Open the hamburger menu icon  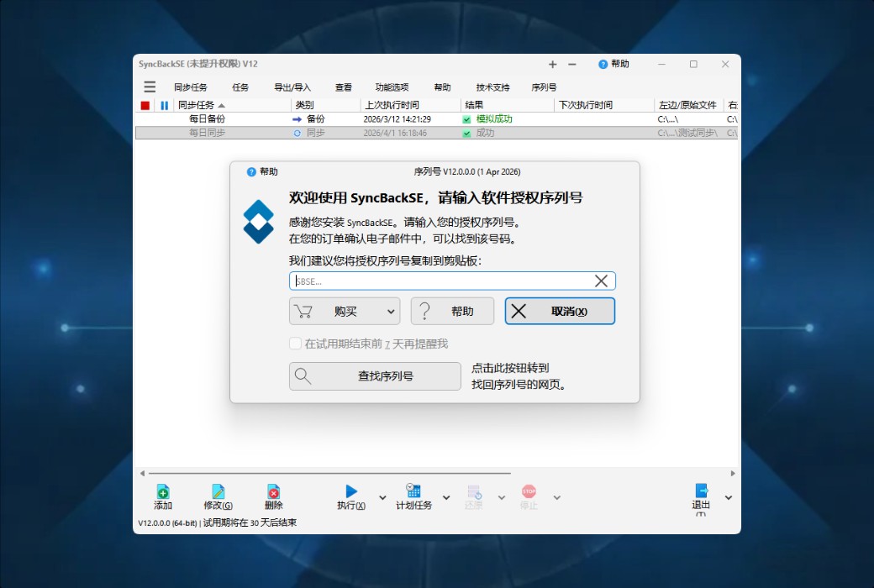coord(150,87)
